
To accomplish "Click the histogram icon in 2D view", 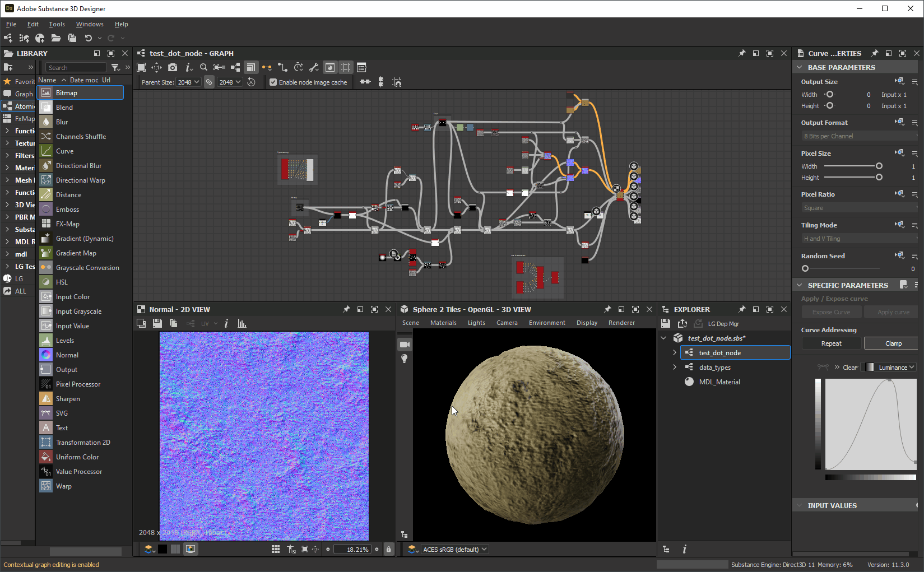I will coord(242,323).
